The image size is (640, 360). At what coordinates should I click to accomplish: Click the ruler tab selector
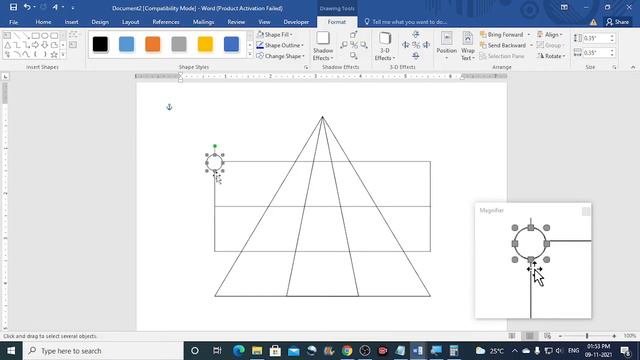[5, 76]
